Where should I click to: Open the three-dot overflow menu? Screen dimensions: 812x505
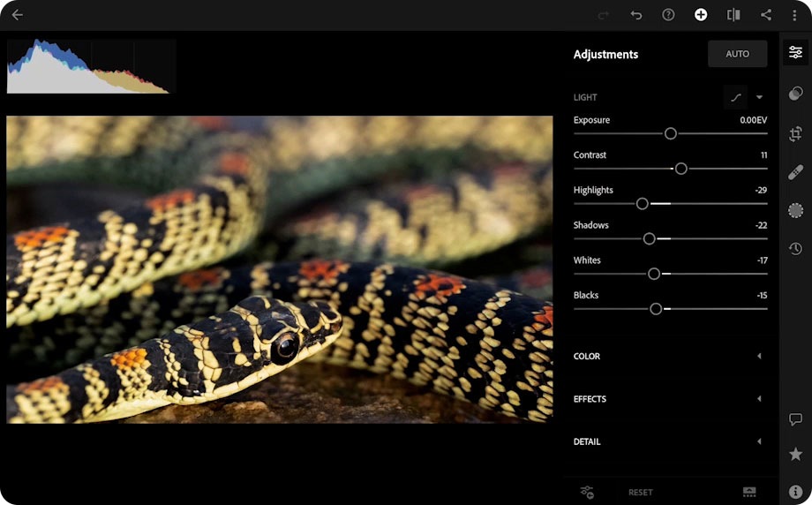pos(794,14)
